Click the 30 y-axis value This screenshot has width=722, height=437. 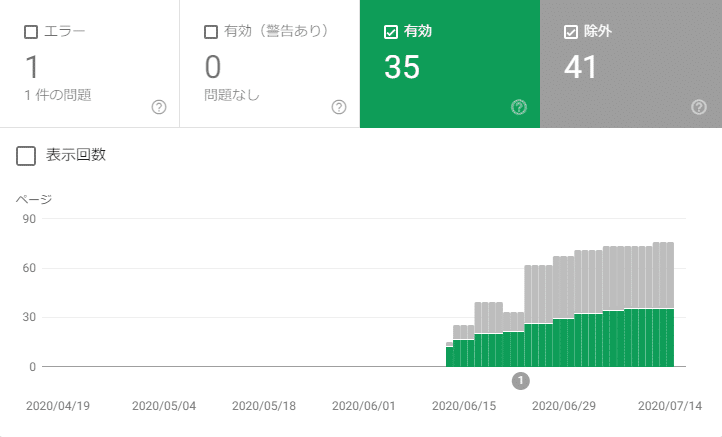[x=29, y=317]
